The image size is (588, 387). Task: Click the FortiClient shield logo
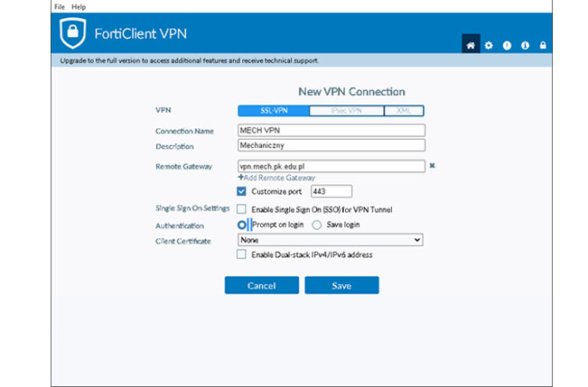[x=71, y=36]
